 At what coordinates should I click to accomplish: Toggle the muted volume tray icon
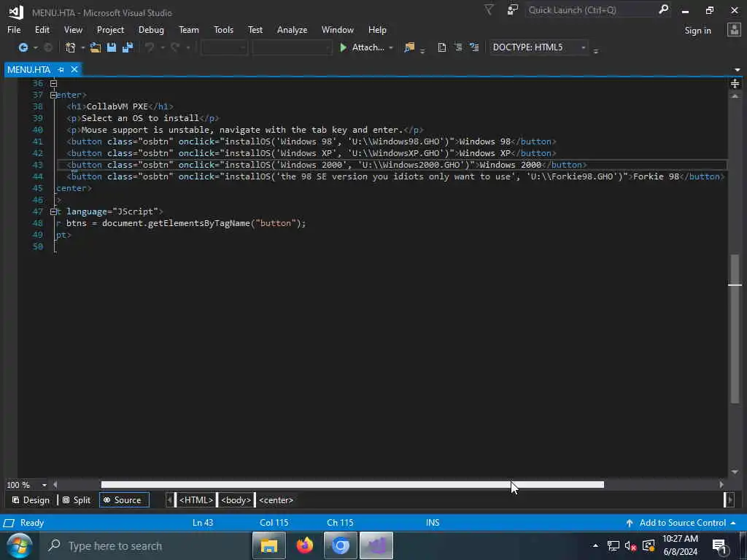[x=631, y=546]
